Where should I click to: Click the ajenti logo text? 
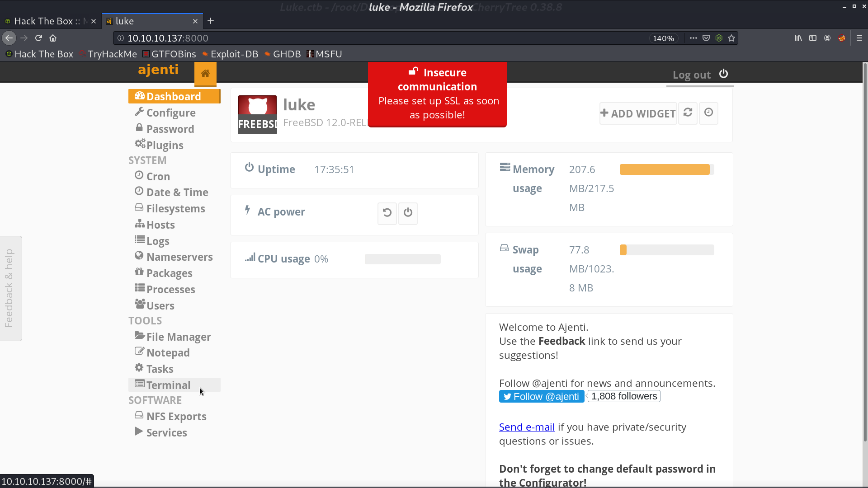click(158, 70)
